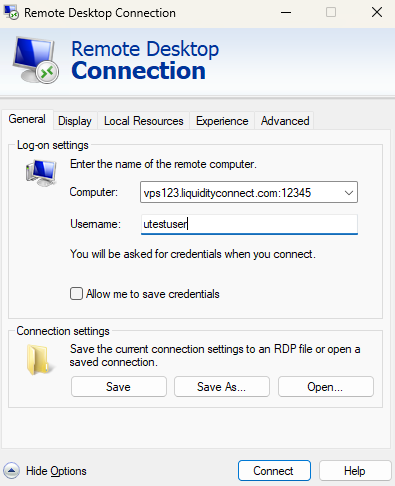Save the current connection settings
Viewport: 395px width, 486px height.
119,387
